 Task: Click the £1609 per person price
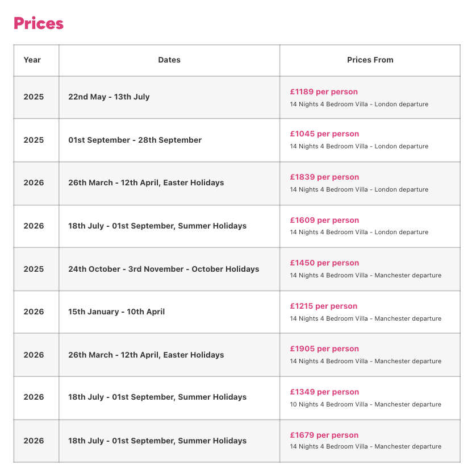(x=324, y=220)
